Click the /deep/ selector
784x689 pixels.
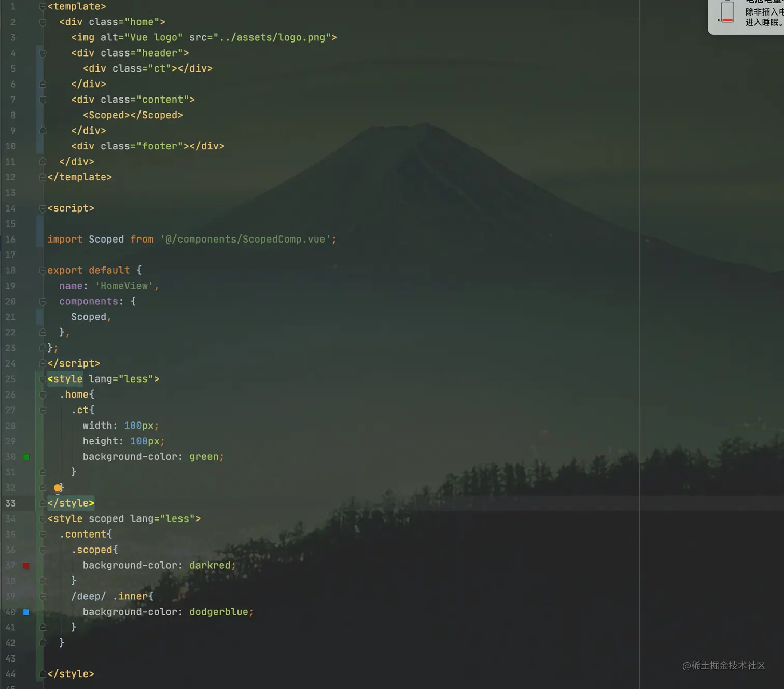tap(89, 597)
